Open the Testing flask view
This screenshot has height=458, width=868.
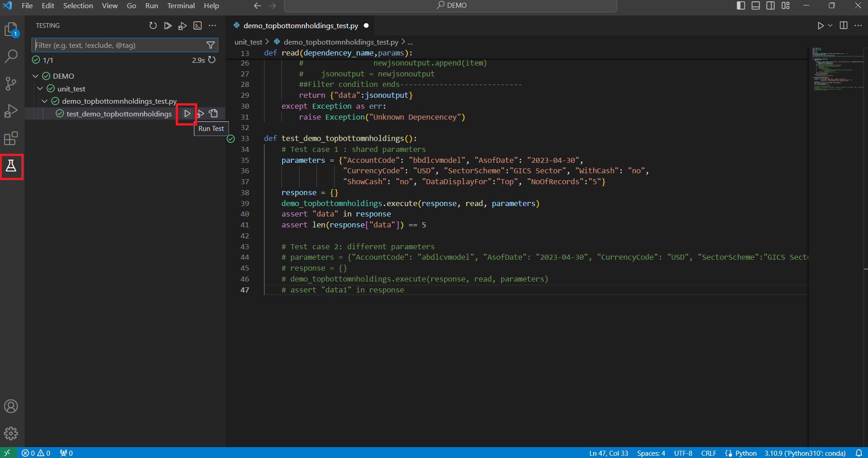(x=11, y=166)
